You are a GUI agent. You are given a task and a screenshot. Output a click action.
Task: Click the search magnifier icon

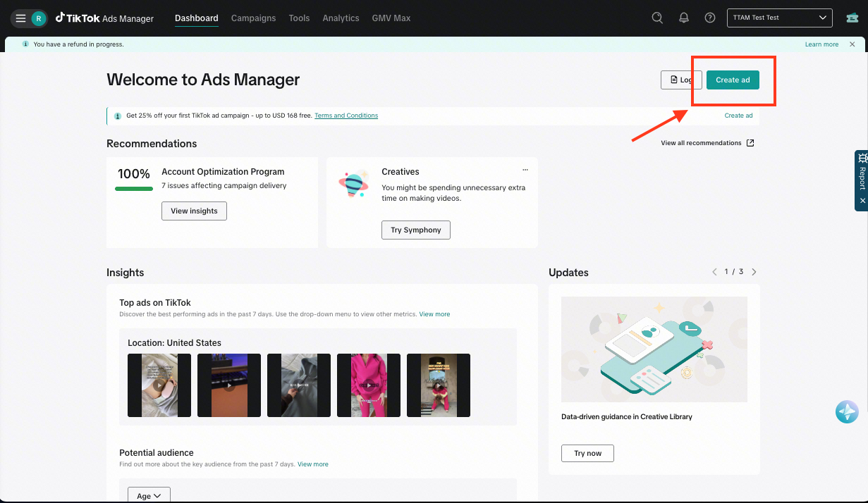[657, 18]
